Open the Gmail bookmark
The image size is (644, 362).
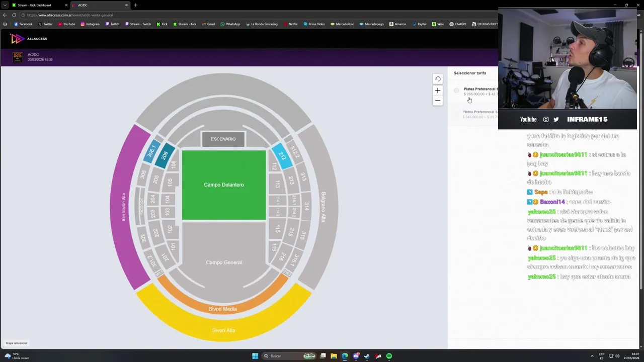tap(208, 24)
